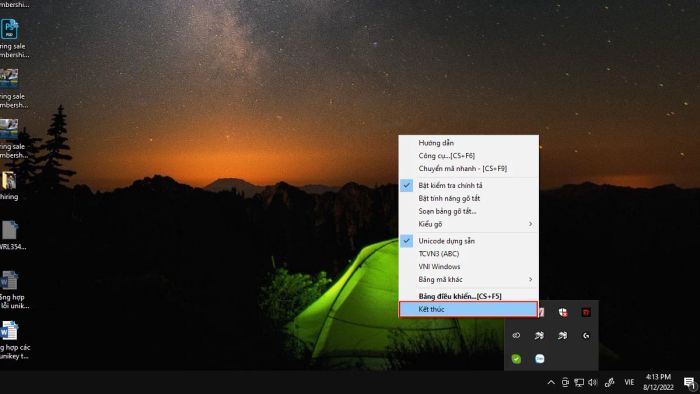Screen dimensions: 700x394
Task: Click the red square tray icon
Action: pyautogui.click(x=586, y=312)
